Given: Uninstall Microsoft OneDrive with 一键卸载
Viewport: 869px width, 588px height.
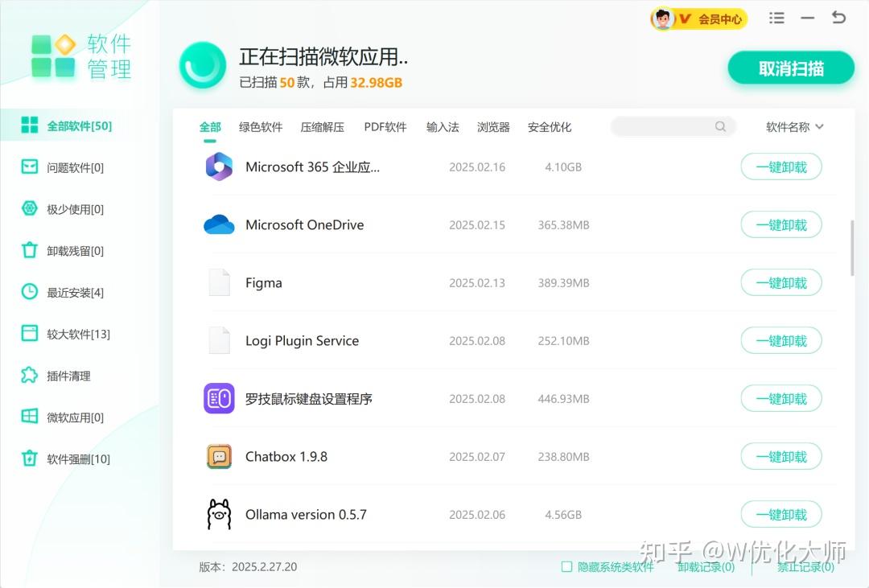Looking at the screenshot, I should (780, 224).
